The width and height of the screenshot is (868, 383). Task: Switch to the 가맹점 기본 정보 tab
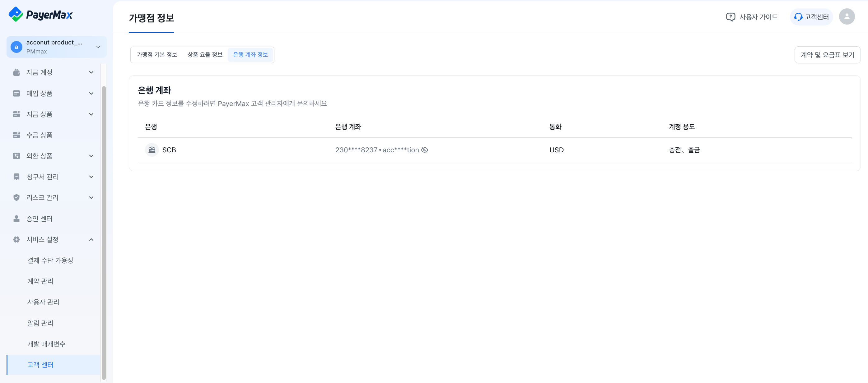click(x=157, y=55)
